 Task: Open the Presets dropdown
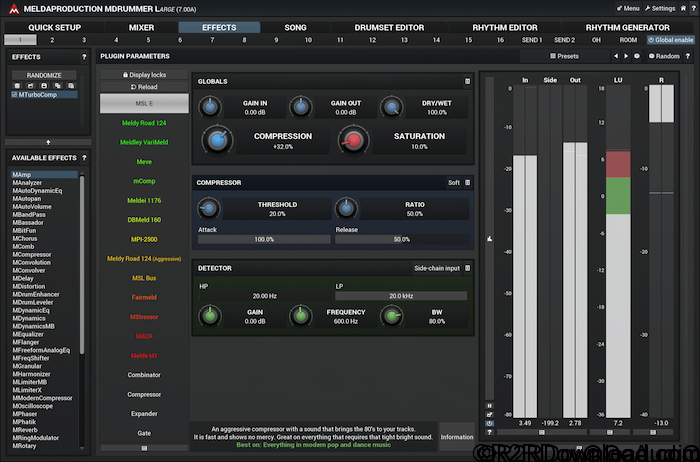coord(562,57)
